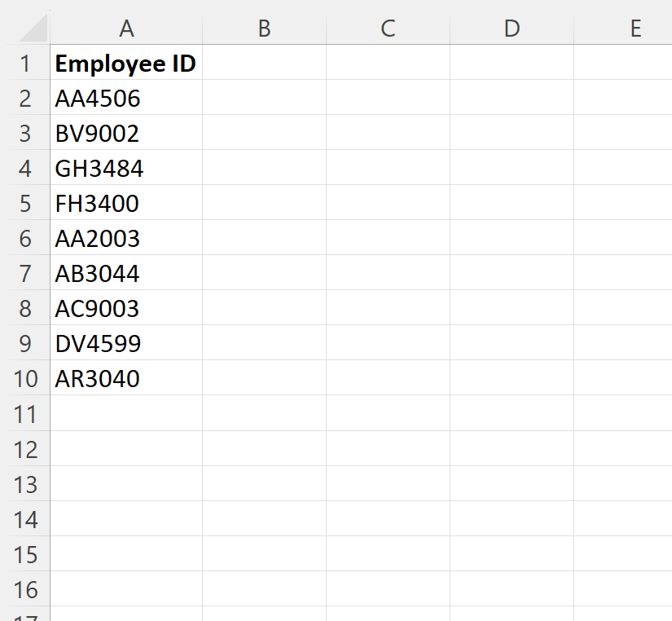Viewport: 672px width, 621px height.
Task: Select the cell containing BV9002
Action: coord(126,133)
